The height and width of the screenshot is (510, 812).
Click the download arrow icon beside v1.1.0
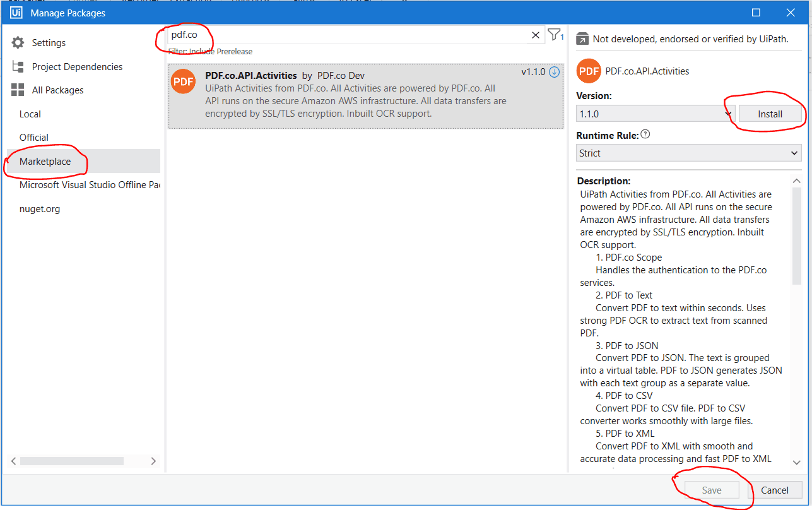tap(555, 72)
